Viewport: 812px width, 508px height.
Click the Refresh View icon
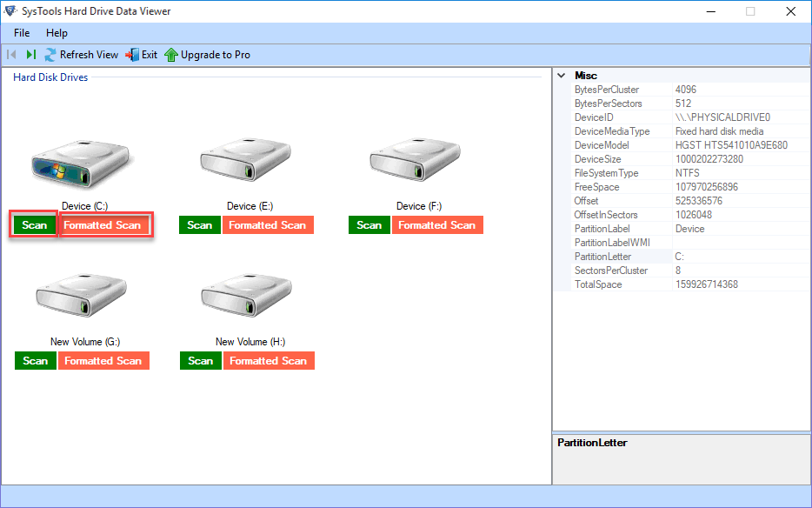50,55
